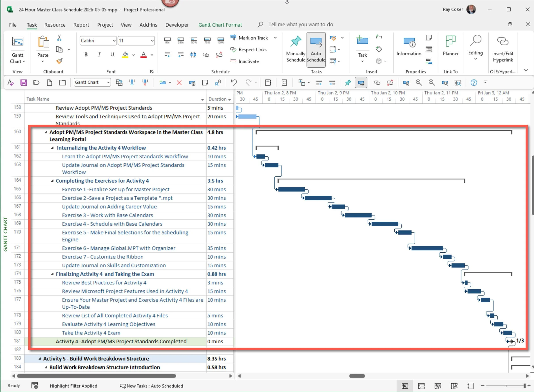Set task to 100% complete
Image resolution: width=534 pixels, height=392 pixels.
pyautogui.click(x=221, y=40)
